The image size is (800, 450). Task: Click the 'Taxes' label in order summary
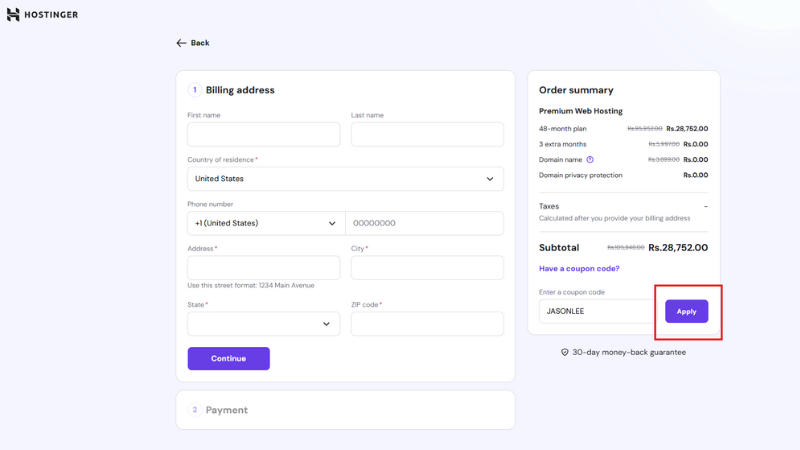click(x=549, y=206)
